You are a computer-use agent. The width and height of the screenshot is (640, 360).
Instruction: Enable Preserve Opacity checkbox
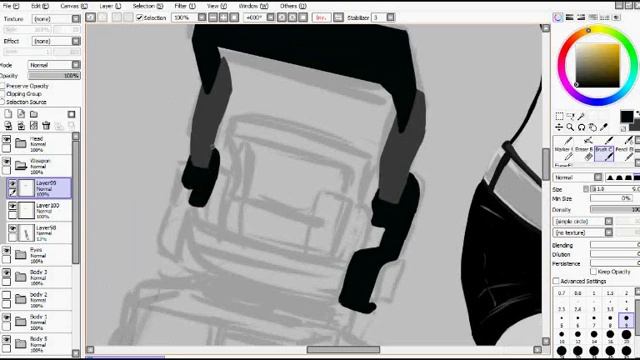click(x=3, y=86)
